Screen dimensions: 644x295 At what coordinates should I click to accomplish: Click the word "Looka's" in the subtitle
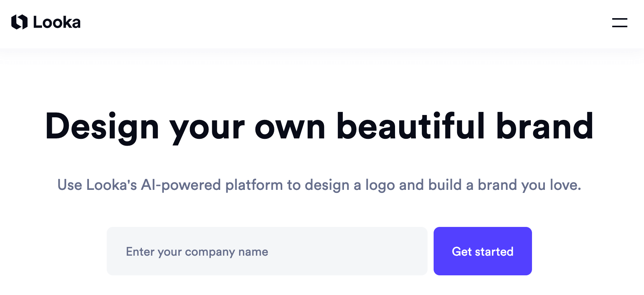coord(112,185)
